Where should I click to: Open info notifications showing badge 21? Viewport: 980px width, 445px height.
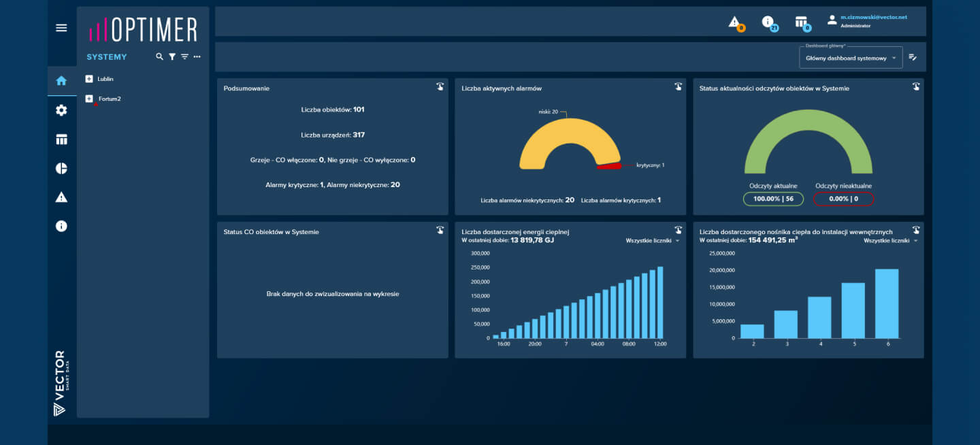click(768, 22)
